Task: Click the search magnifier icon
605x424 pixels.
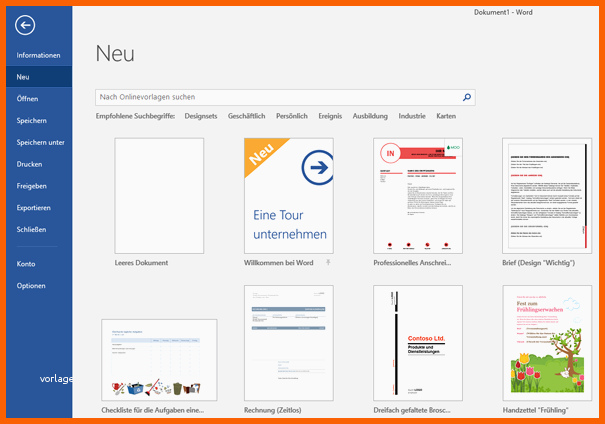Action: point(467,97)
